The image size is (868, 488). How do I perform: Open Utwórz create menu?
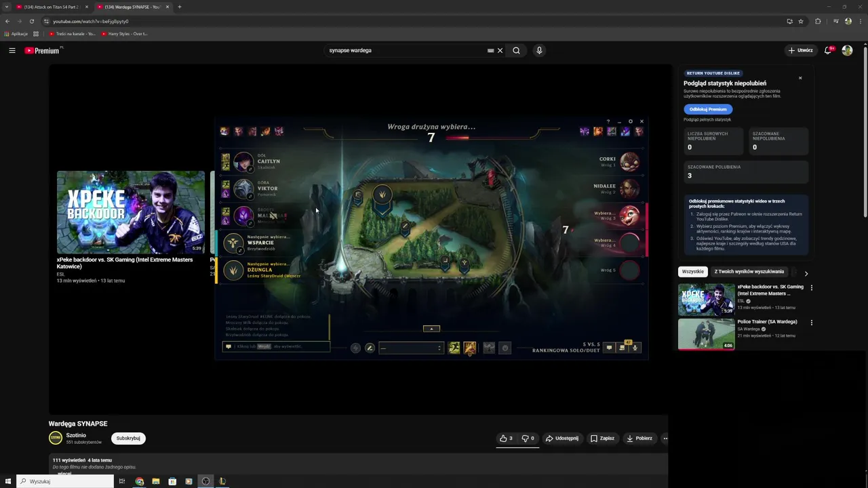(x=801, y=50)
